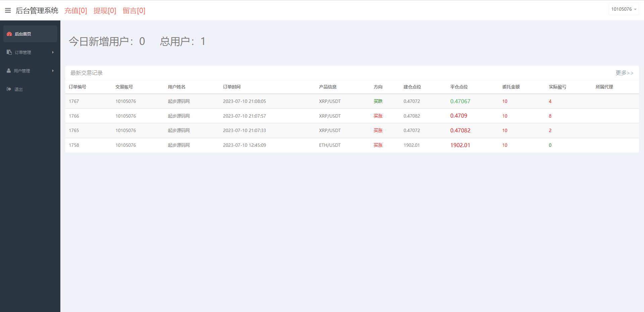Expand the 用户管理 submenu arrow
The width and height of the screenshot is (644, 312).
tap(53, 71)
